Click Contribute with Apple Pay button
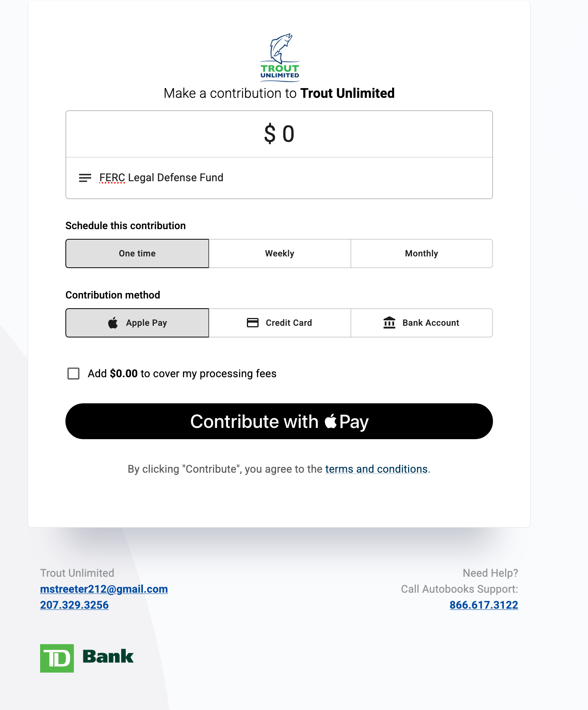This screenshot has width=588, height=710. (279, 421)
